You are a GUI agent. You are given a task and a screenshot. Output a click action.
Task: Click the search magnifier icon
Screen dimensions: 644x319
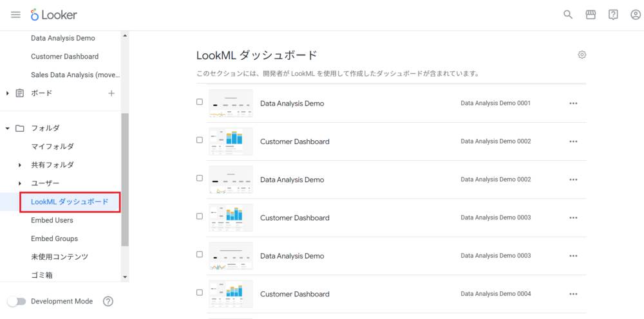point(568,15)
